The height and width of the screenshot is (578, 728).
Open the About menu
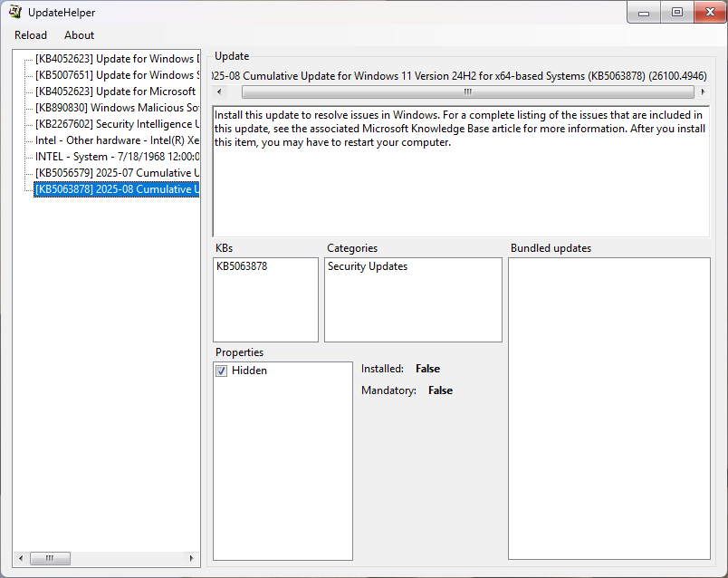point(79,35)
